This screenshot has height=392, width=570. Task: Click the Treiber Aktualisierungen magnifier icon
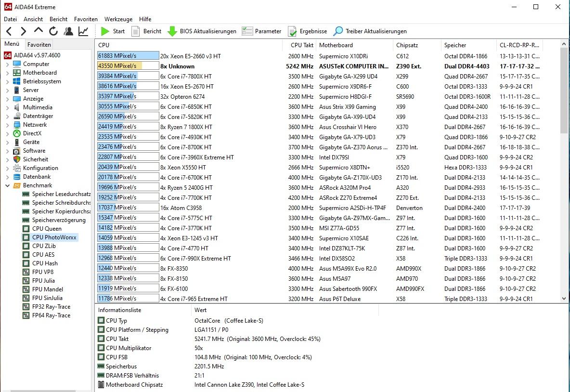[338, 31]
